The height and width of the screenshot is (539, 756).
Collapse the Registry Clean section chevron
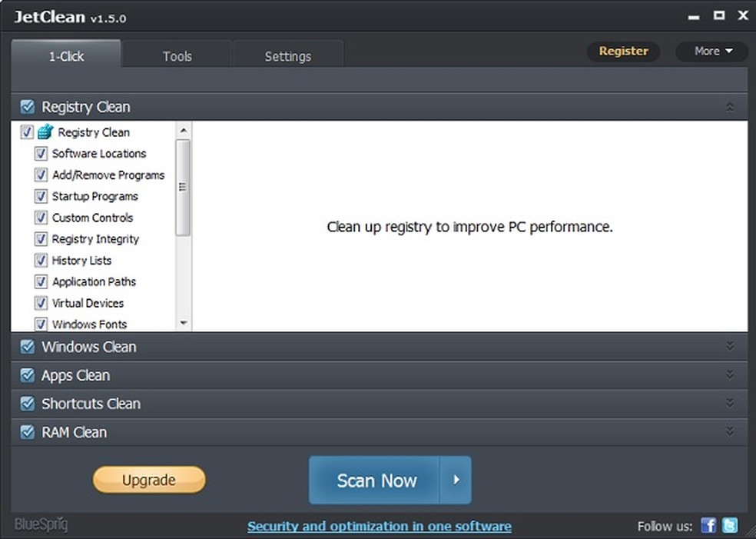[730, 107]
